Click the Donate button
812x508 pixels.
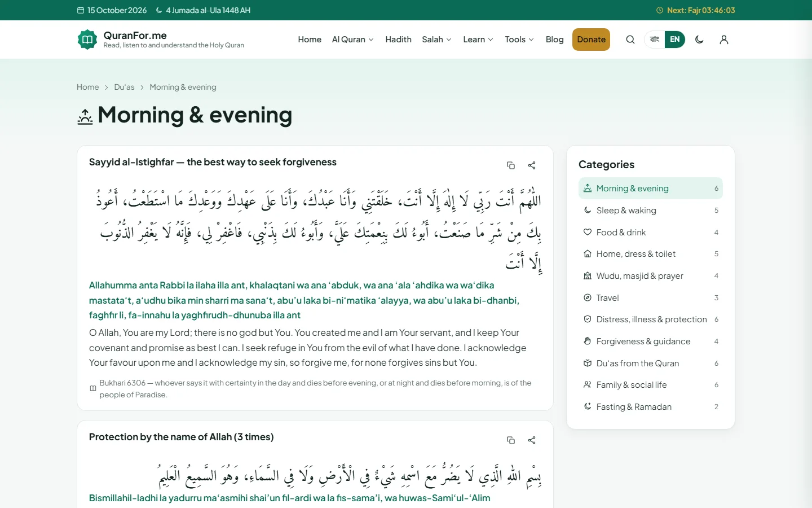(591, 40)
